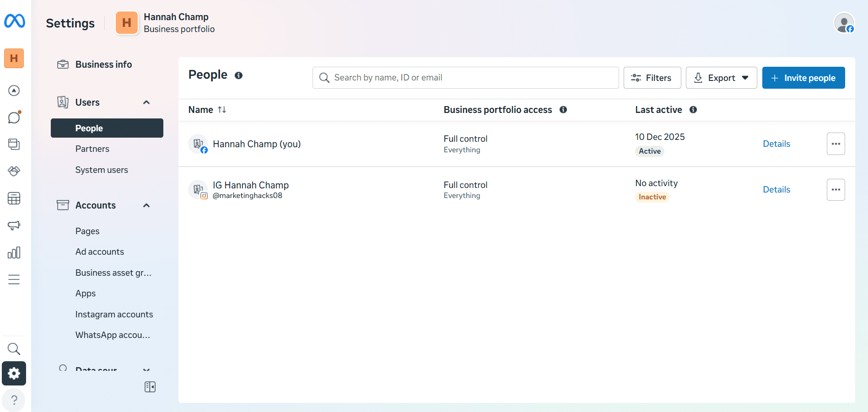This screenshot has width=868, height=412.
Task: Collapse the Accounts section
Action: click(x=146, y=205)
